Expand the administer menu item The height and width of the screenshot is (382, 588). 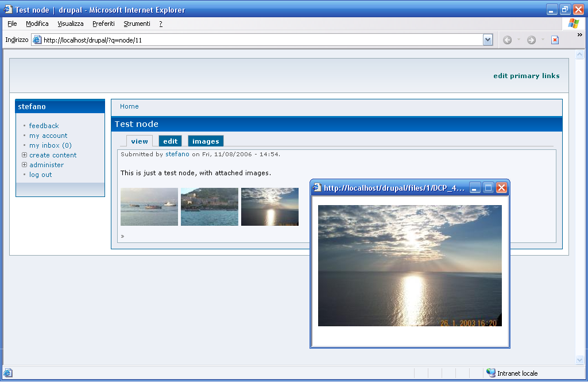[x=24, y=165]
